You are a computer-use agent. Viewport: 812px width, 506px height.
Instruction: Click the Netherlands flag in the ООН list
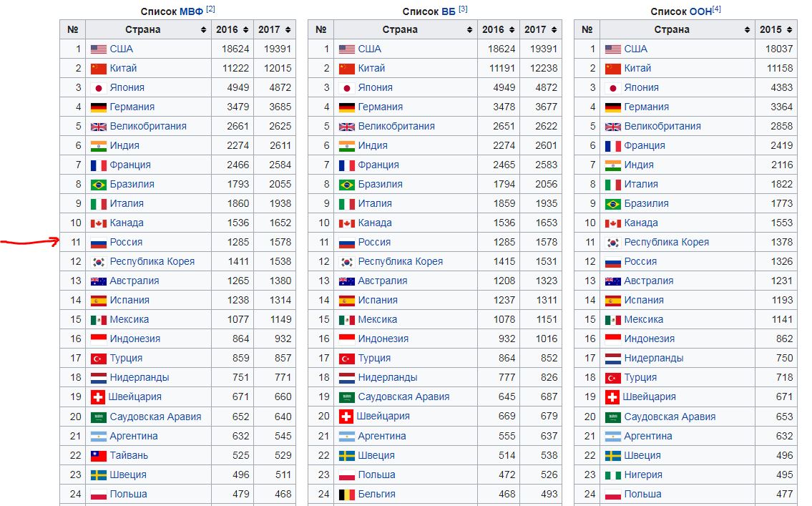612,359
